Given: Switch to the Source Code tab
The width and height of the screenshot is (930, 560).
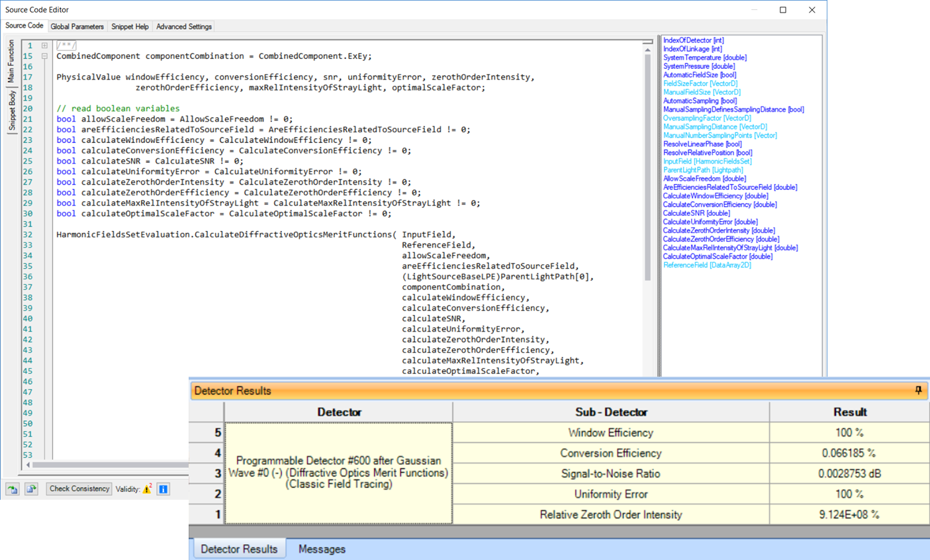Looking at the screenshot, I should pos(24,26).
